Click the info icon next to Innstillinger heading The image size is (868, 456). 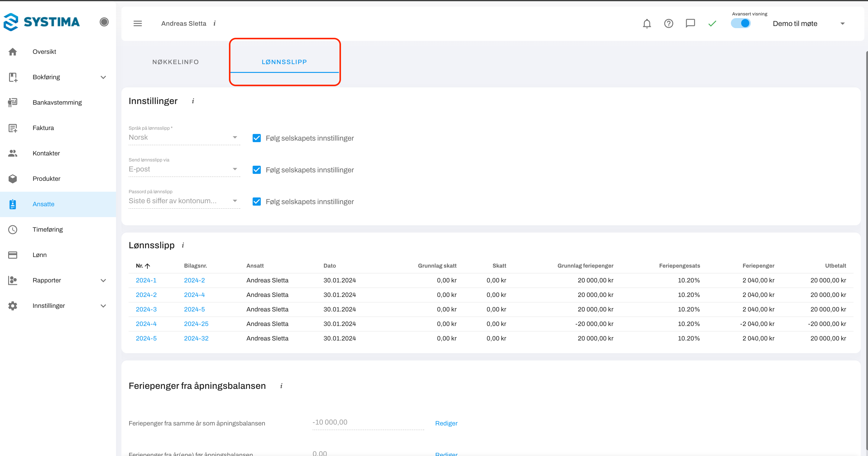click(193, 101)
